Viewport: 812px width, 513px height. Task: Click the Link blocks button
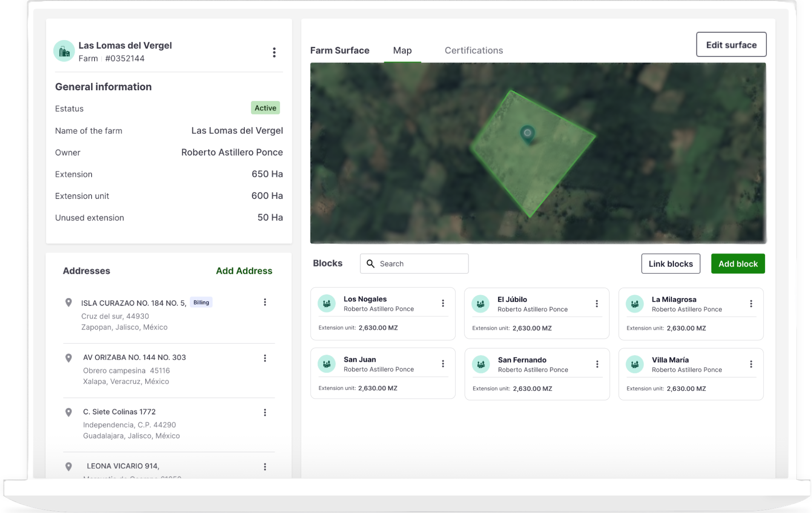[x=670, y=264]
